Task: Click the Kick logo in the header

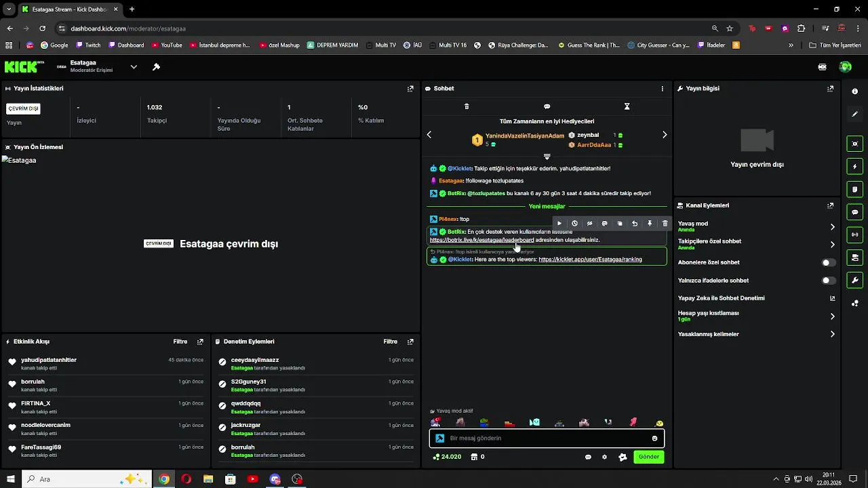Action: coord(24,66)
